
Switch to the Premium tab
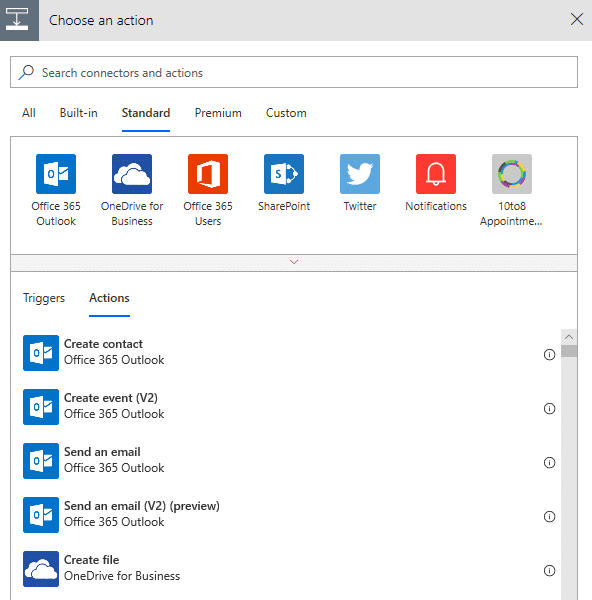coord(218,113)
